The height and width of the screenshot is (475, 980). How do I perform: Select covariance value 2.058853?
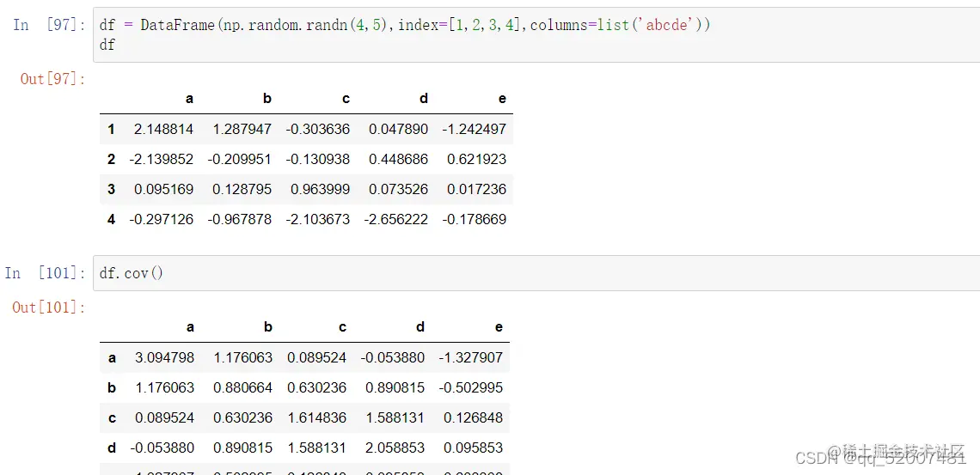tap(395, 448)
